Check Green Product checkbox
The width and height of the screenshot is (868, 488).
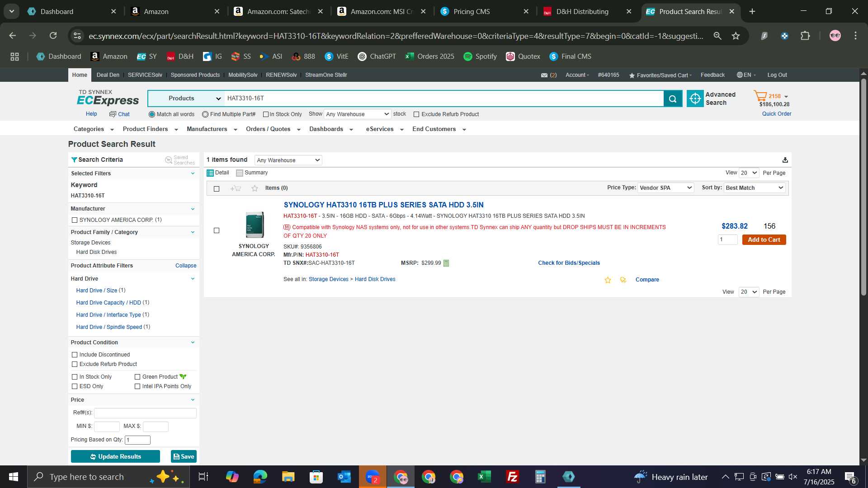pos(137,377)
